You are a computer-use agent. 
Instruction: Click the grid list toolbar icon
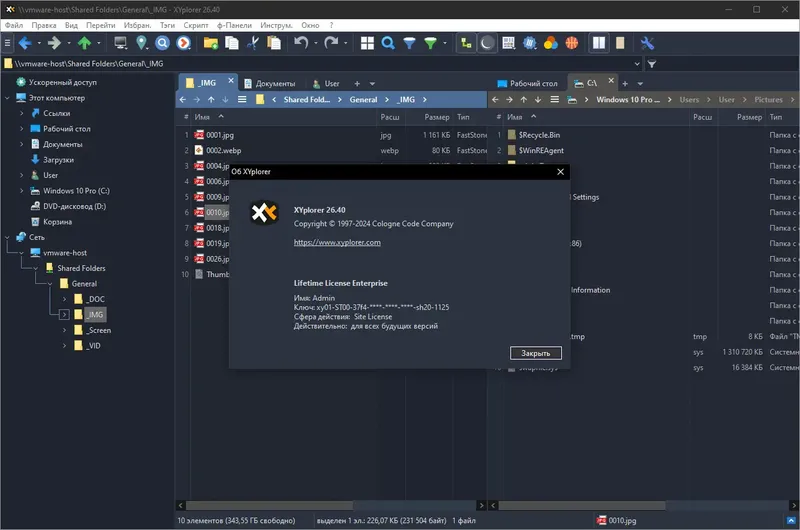pos(508,43)
